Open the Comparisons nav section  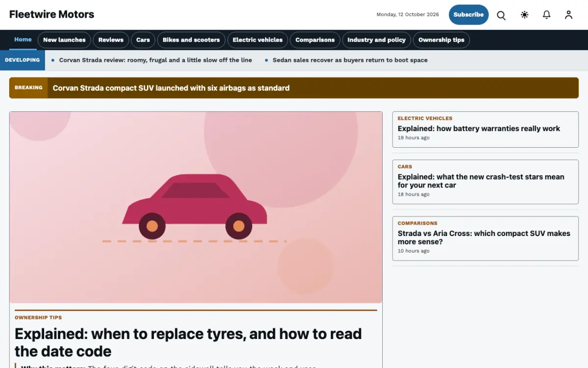315,40
